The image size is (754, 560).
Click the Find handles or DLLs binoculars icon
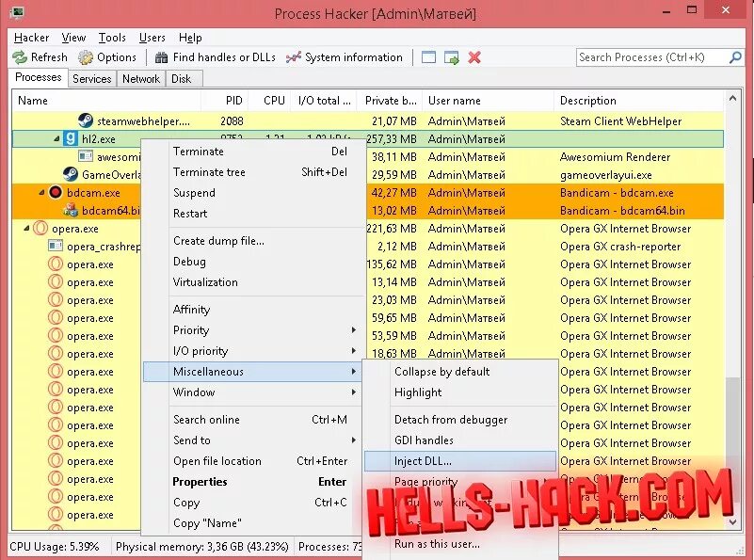coord(162,57)
